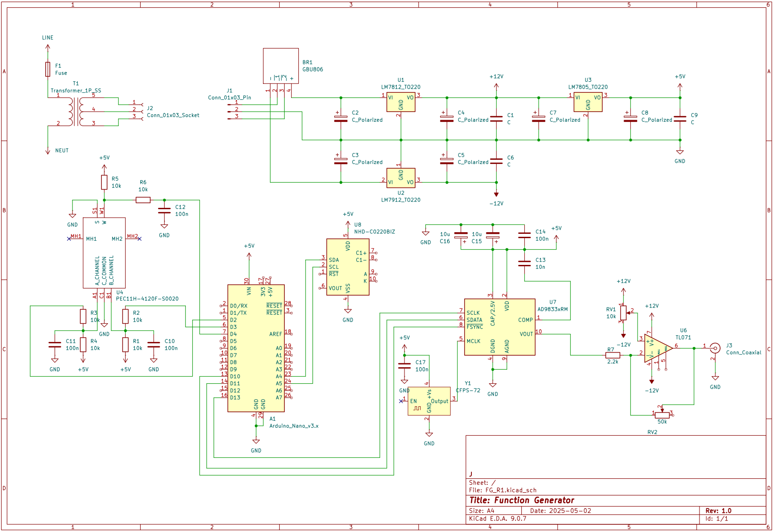Click the 'Arduino_Nano_v3.x' value label

coord(294,426)
